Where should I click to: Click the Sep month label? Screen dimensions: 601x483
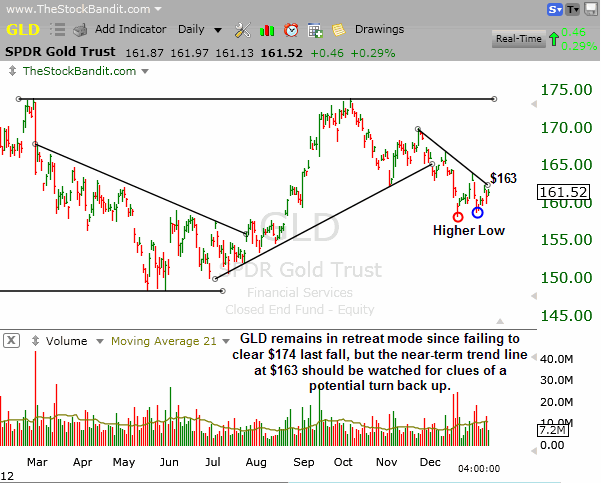[x=304, y=462]
